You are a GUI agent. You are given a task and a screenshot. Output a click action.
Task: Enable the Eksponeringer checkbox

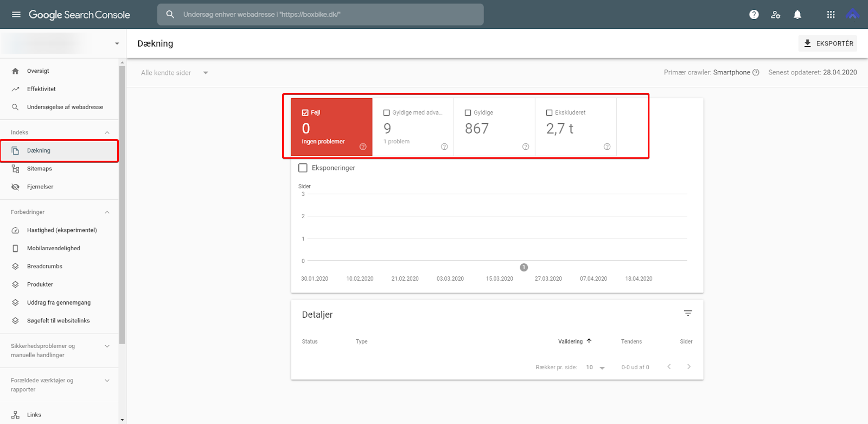pos(303,168)
